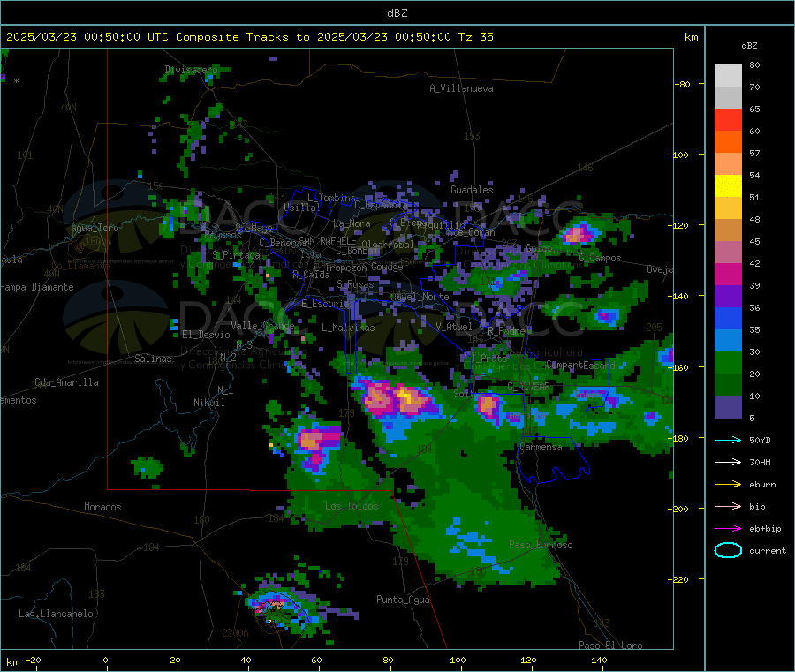The image size is (795, 672).
Task: Click the 50YD cyan arrow legend icon
Action: (x=728, y=440)
